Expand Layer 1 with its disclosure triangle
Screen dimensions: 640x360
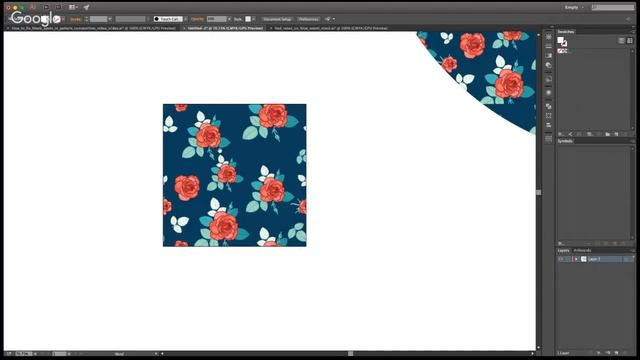point(576,259)
